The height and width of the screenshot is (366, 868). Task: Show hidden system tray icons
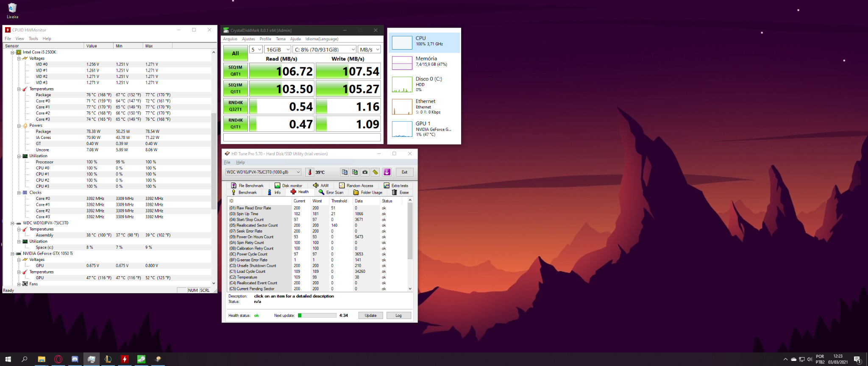tap(785, 359)
